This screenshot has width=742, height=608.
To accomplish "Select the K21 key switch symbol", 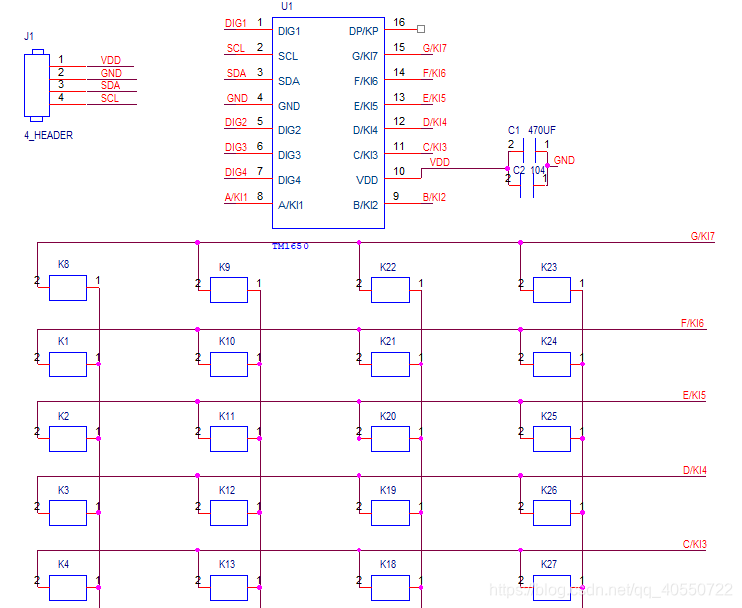I will tap(390, 364).
